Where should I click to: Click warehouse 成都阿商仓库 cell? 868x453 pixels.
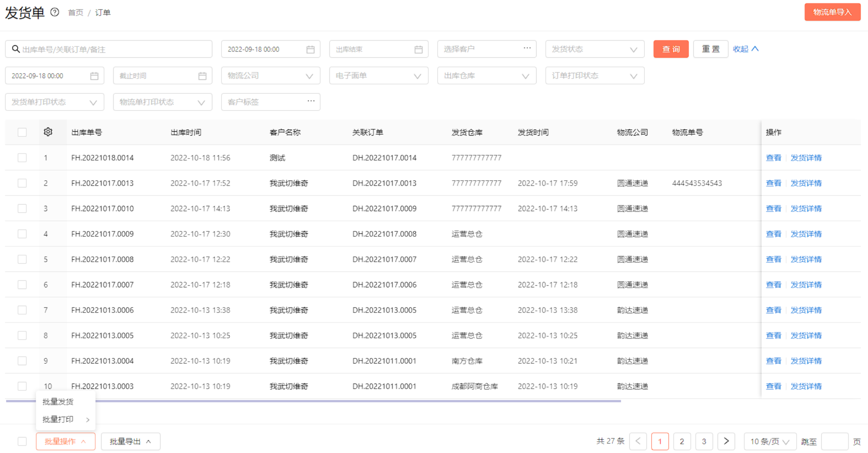coord(475,386)
